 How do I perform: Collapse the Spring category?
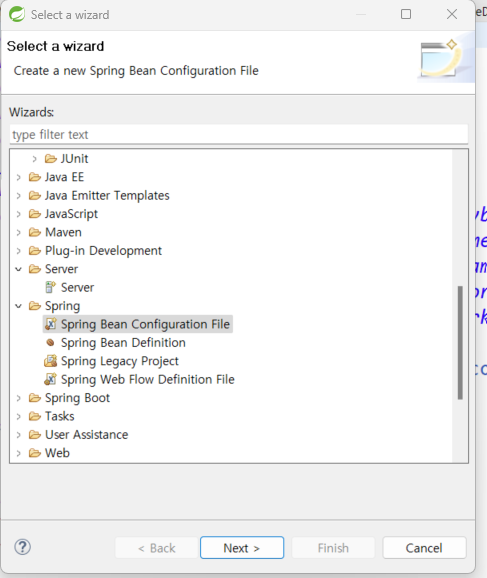18,306
